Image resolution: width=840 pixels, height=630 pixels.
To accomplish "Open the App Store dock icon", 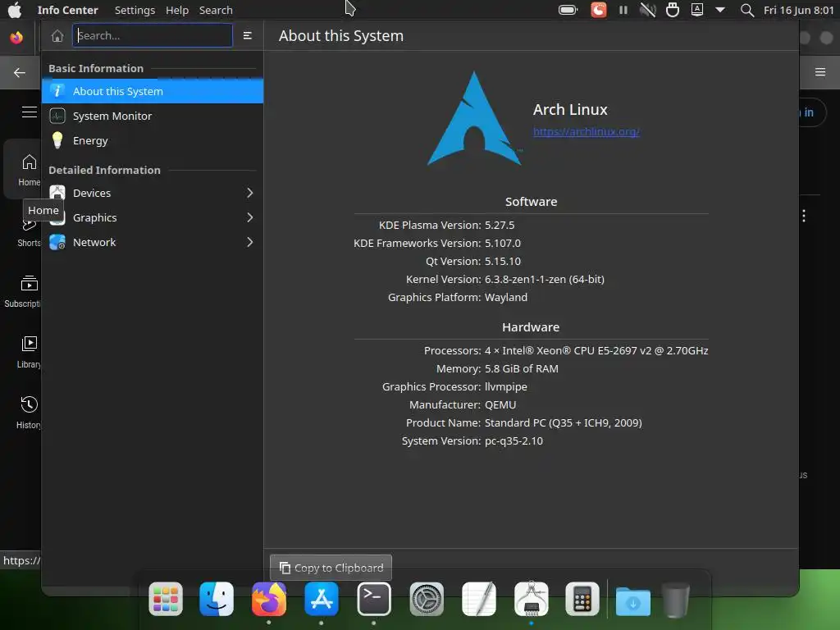I will point(322,599).
